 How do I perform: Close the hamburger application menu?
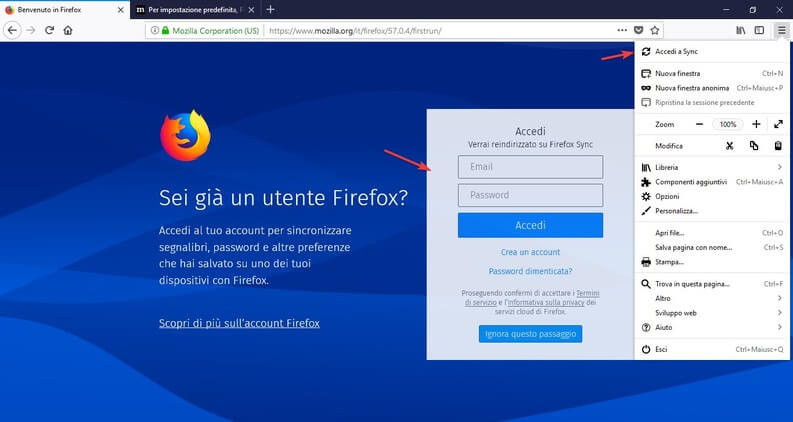[782, 30]
